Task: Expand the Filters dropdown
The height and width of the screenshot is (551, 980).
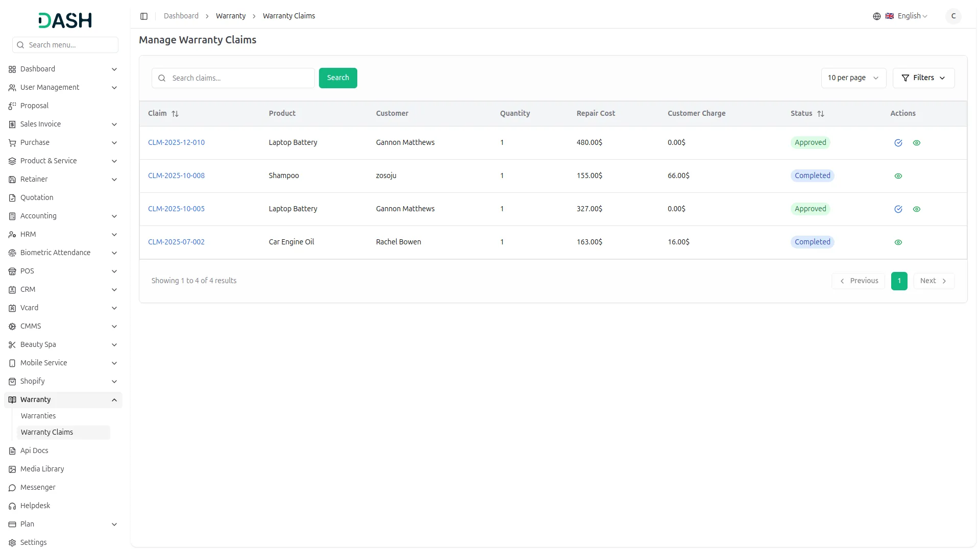Action: [923, 78]
